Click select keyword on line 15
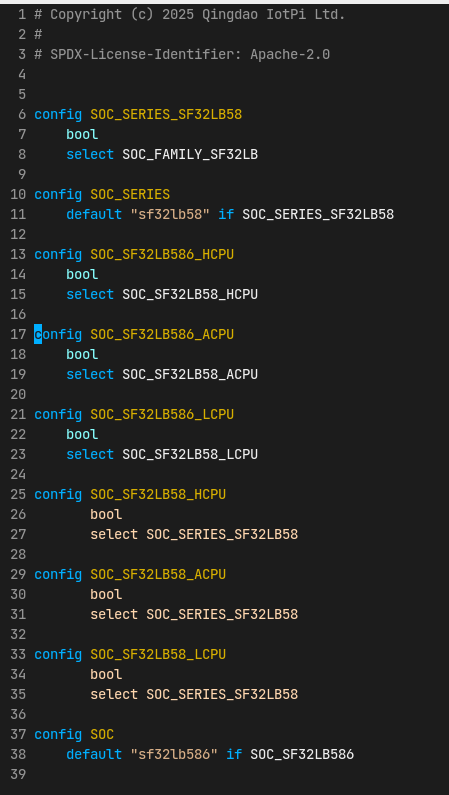 (x=90, y=295)
